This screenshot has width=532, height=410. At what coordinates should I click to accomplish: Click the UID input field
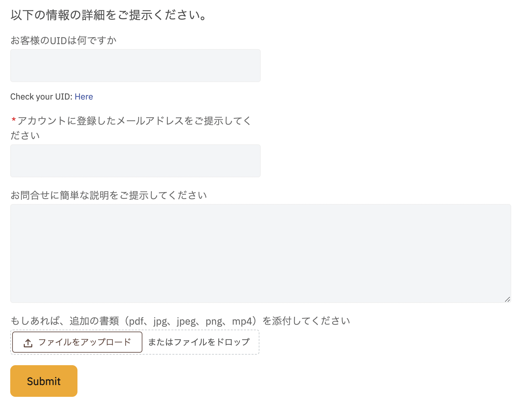coord(135,66)
